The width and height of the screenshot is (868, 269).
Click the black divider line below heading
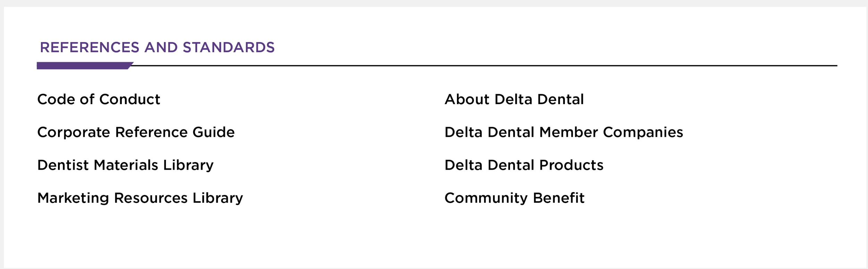pos(484,65)
